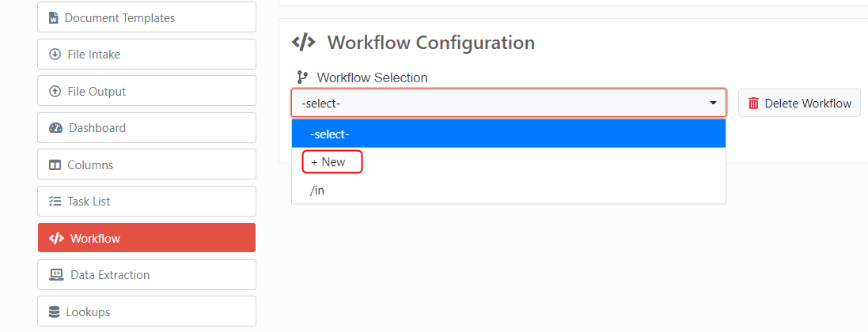Click the Dashboard gauge icon
Image resolution: width=868 pixels, height=332 pixels.
[56, 128]
